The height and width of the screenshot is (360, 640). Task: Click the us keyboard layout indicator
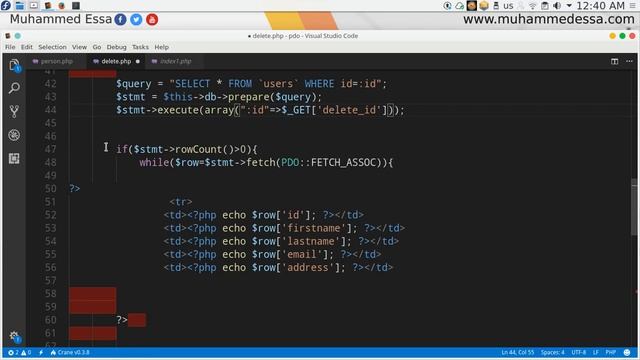[x=508, y=6]
